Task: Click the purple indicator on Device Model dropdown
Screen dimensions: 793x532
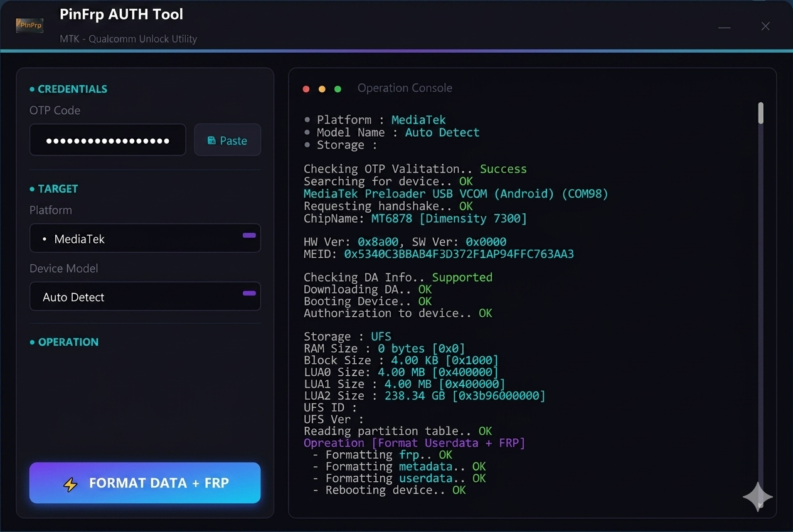Action: 249,293
